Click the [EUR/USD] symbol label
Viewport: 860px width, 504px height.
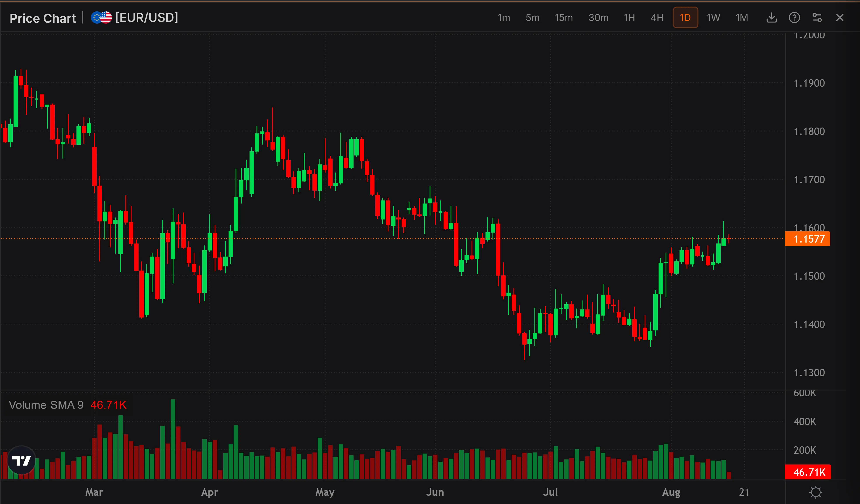(x=147, y=17)
